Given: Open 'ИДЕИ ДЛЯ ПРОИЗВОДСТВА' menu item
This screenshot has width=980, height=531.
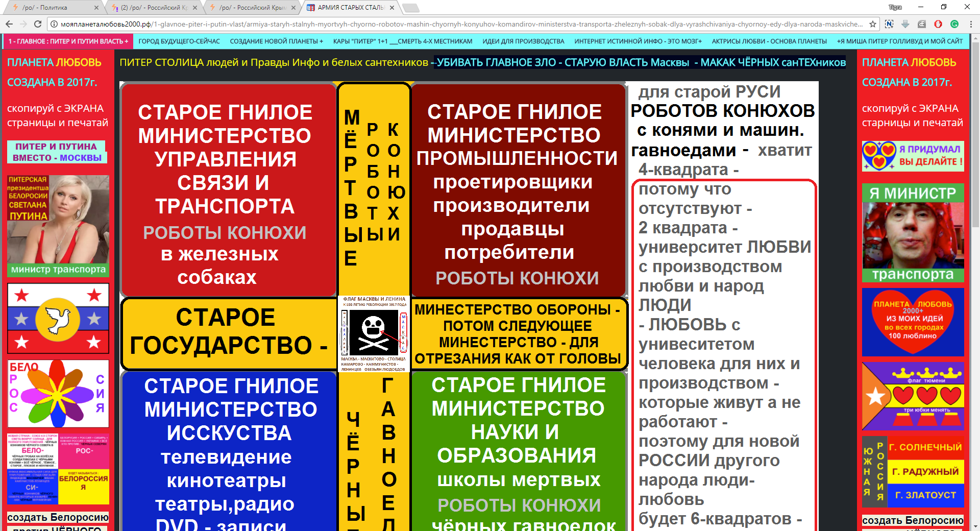Looking at the screenshot, I should 524,41.
